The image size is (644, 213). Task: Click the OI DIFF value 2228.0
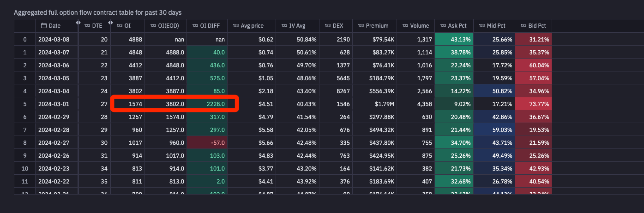(x=207, y=104)
